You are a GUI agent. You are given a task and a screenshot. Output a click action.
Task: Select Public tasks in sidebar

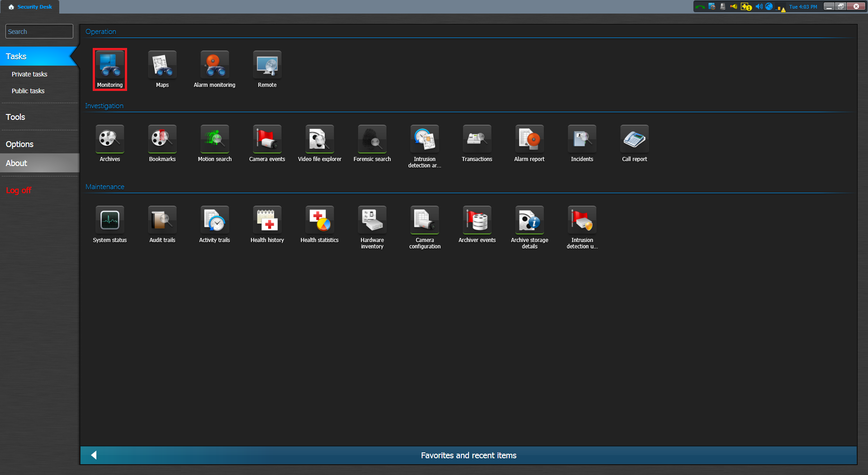tap(28, 91)
